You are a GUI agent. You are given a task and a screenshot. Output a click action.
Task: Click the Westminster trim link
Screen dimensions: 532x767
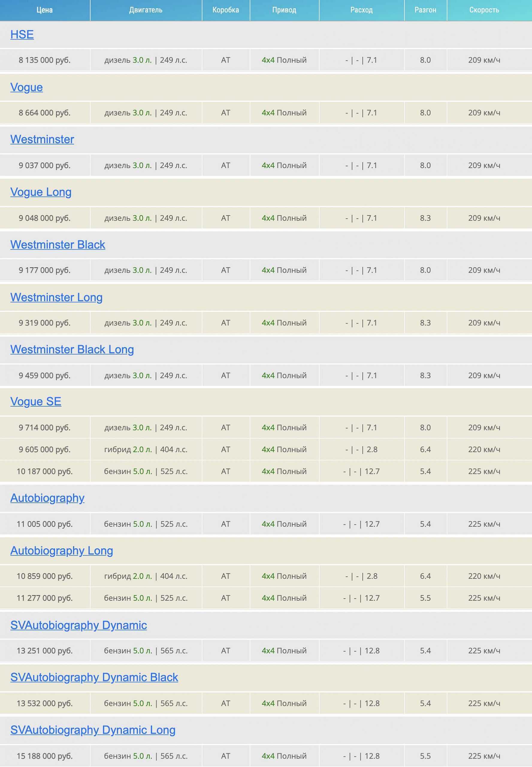tap(42, 139)
